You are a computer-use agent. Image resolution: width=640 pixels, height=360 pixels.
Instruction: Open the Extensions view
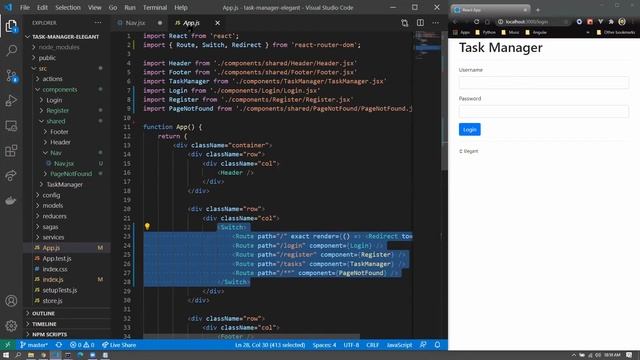pos(11,151)
